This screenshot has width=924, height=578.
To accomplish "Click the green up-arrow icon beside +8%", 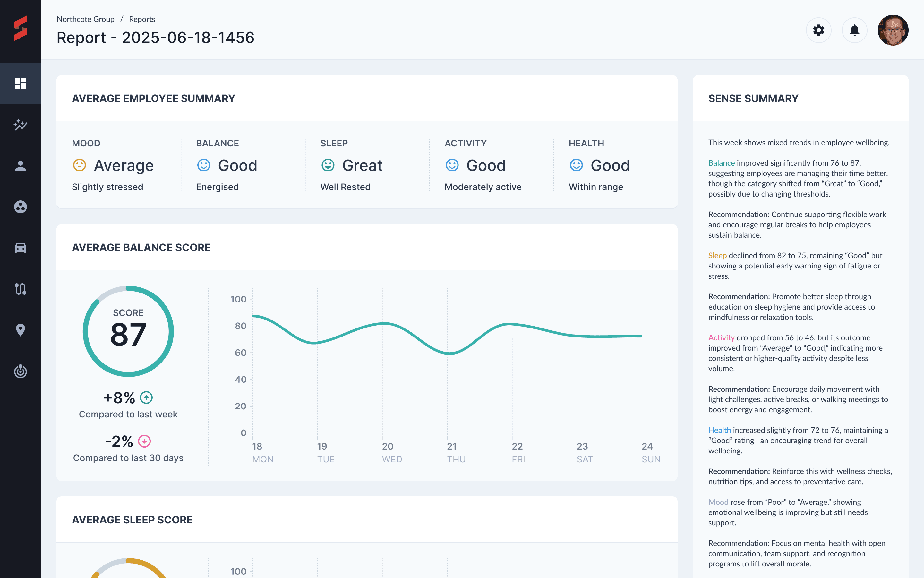I will pos(146,398).
